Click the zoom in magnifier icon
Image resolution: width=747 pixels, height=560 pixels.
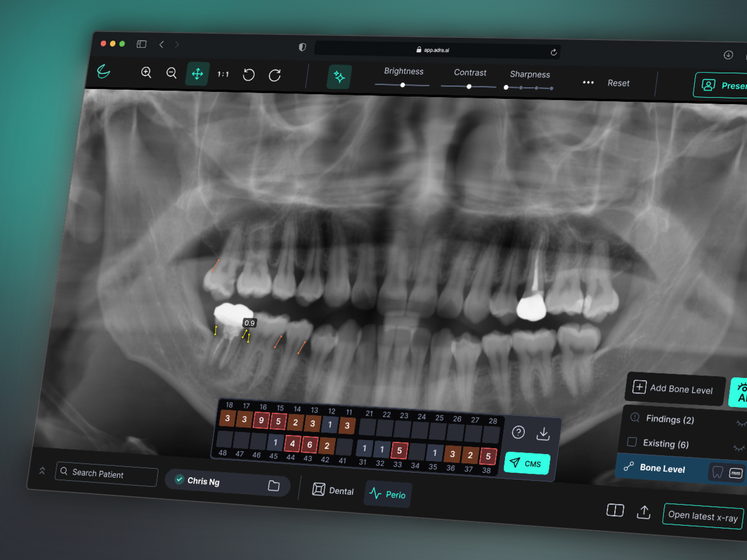coord(146,72)
